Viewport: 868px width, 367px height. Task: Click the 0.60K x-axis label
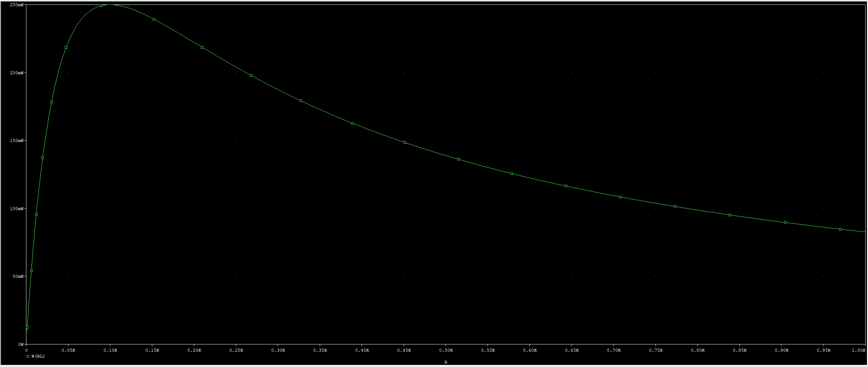pyautogui.click(x=530, y=350)
